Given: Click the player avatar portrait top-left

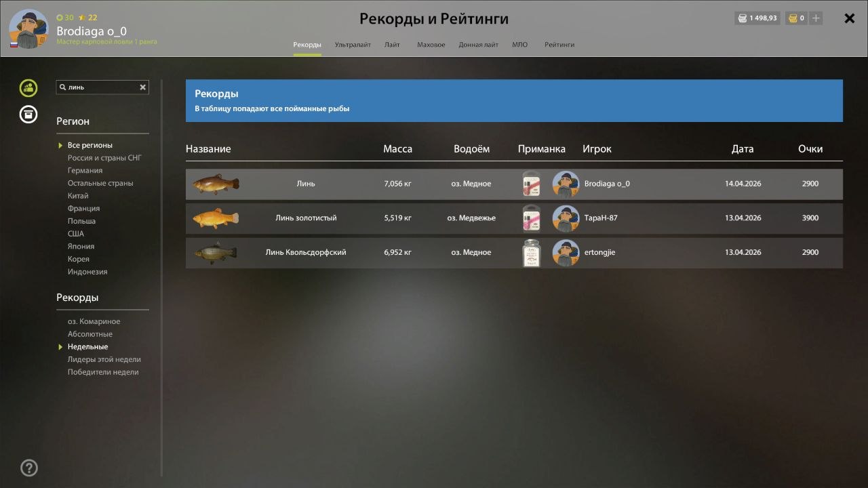Looking at the screenshot, I should coord(28,29).
